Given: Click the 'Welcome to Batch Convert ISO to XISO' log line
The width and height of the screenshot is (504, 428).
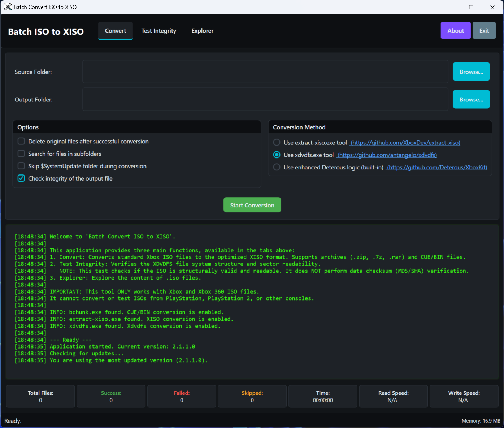Looking at the screenshot, I should 95,237.
